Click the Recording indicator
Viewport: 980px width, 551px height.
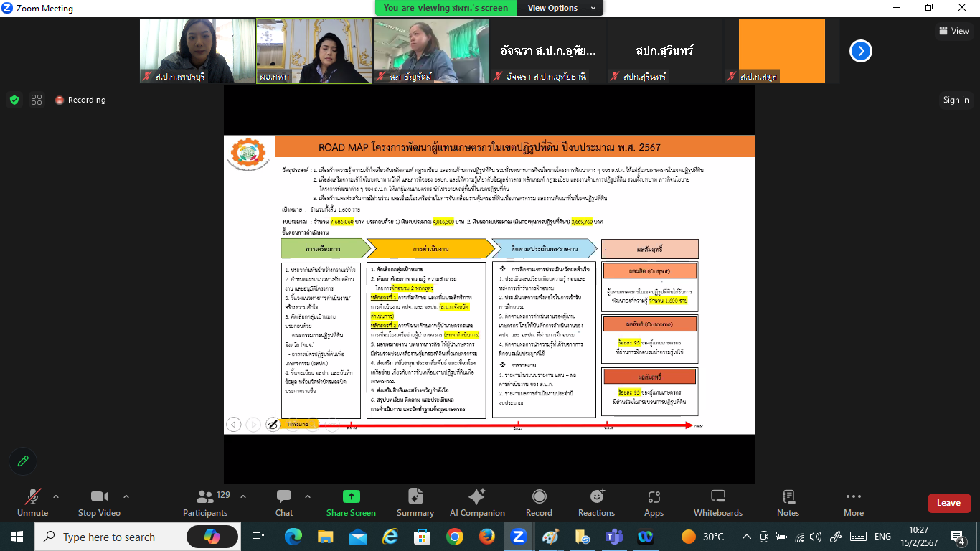[x=80, y=100]
